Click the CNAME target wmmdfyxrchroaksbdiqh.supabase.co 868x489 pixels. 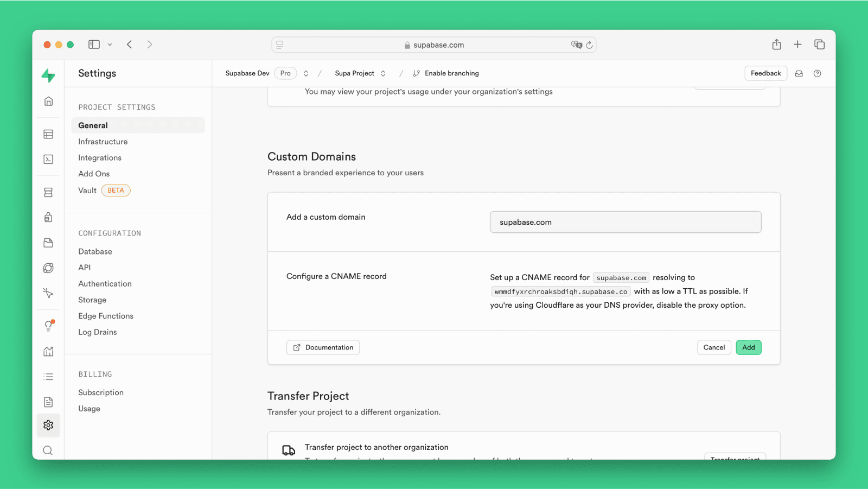tap(561, 291)
